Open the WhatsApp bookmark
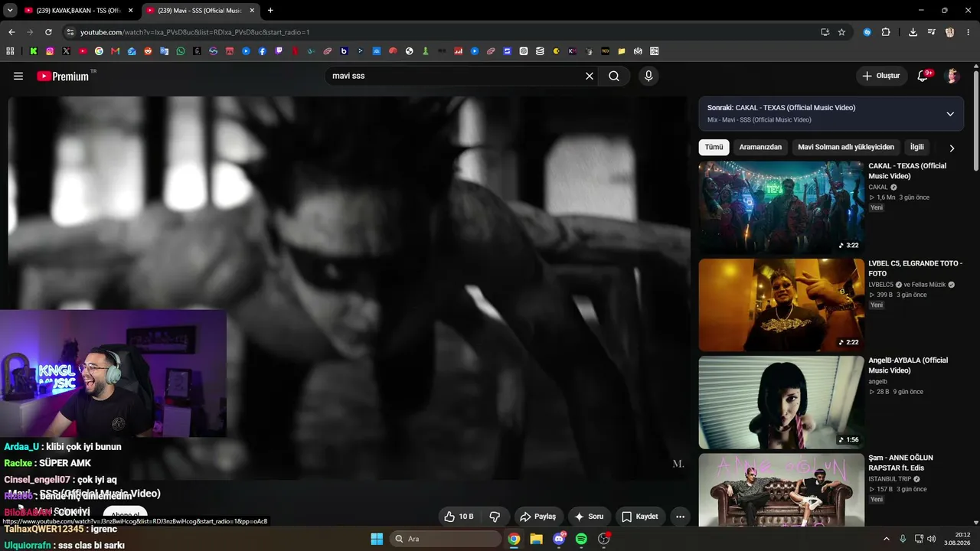This screenshot has width=980, height=551. [181, 51]
